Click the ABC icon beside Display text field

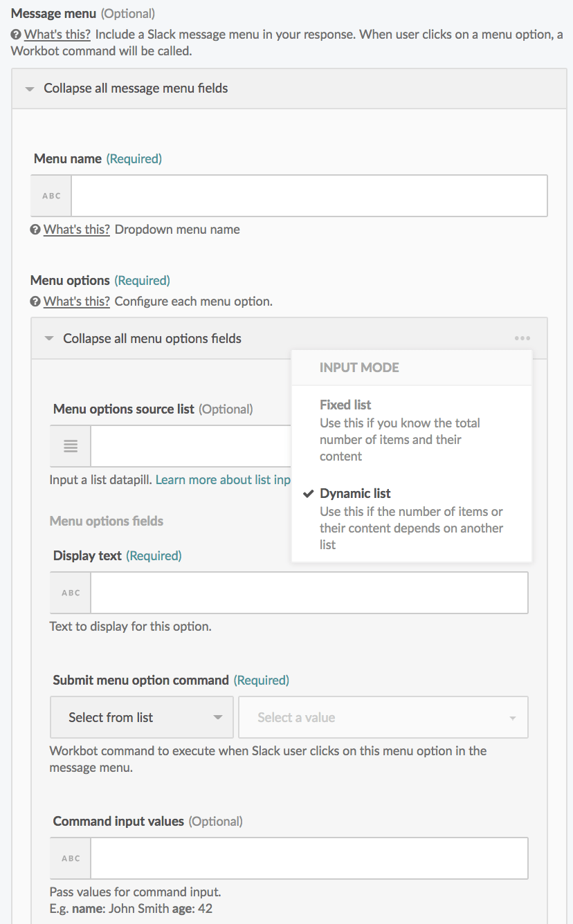pyautogui.click(x=71, y=593)
